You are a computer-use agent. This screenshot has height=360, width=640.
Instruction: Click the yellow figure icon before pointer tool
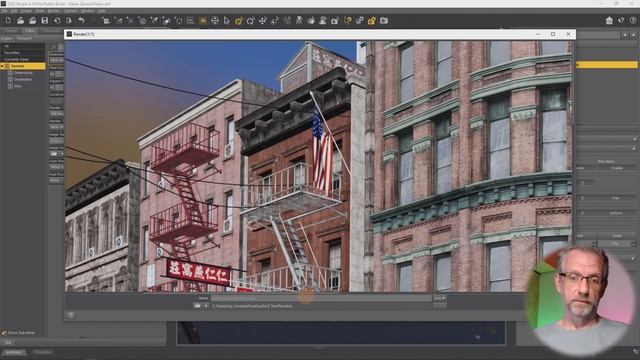(x=203, y=20)
